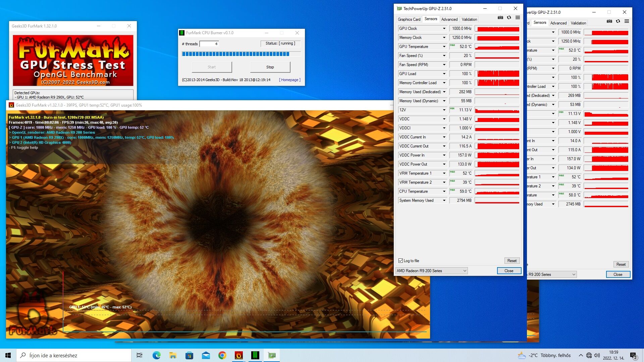Viewport: 644px width, 362px height.
Task: Click GPU Load graph in front GPU-Z
Action: pos(497,74)
